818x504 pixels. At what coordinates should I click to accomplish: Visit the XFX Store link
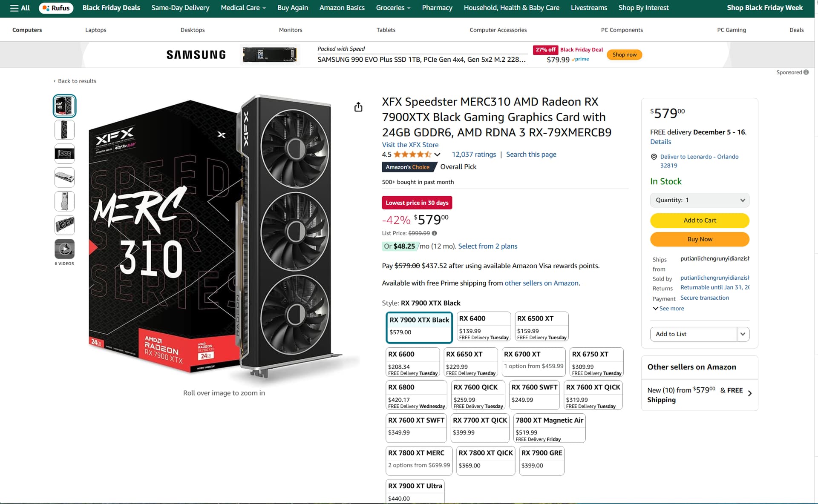(x=410, y=145)
